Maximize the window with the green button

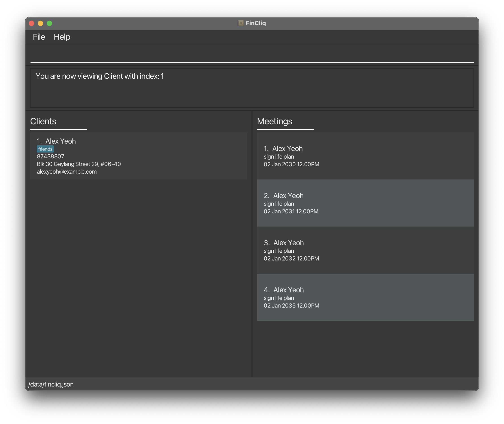point(49,23)
